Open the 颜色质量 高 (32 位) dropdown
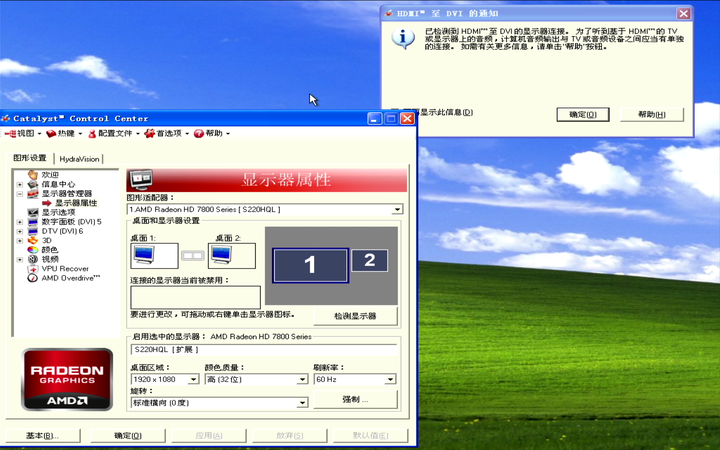 [x=302, y=379]
